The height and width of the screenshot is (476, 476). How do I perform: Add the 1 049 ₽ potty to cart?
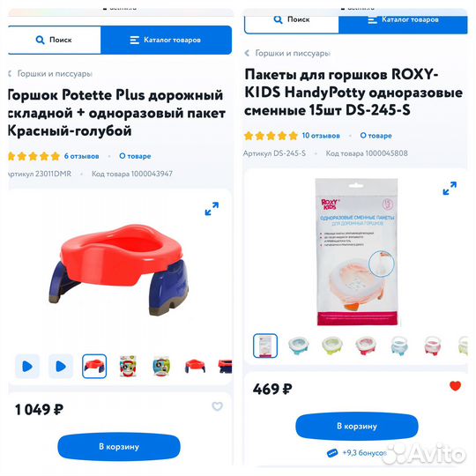(x=119, y=447)
